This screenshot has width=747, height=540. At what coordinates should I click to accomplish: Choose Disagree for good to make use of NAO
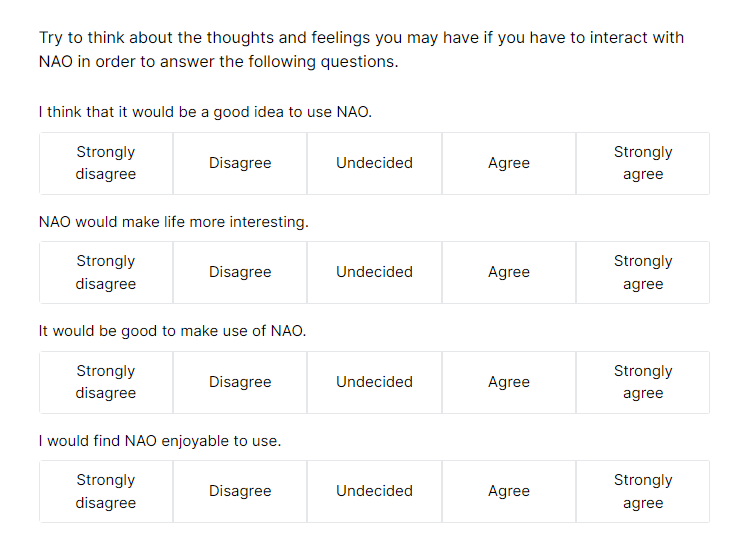pyautogui.click(x=240, y=382)
